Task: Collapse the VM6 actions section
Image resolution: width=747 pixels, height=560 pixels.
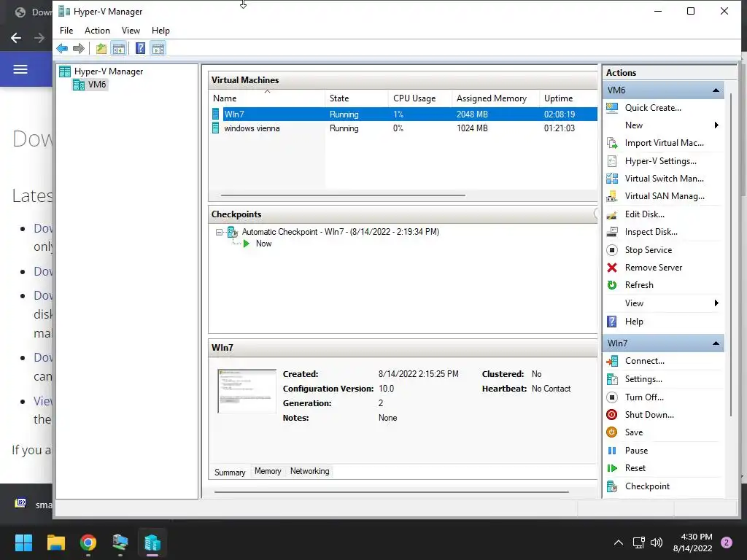Action: 716,90
